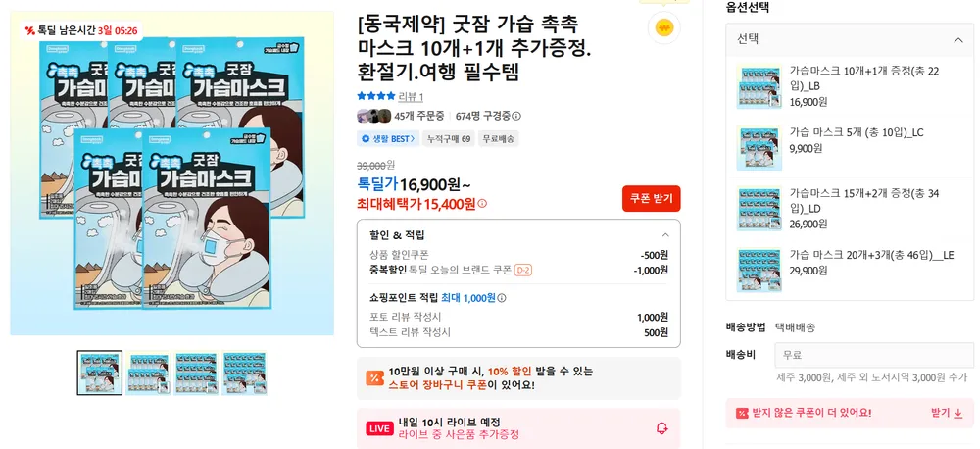
Task: Click the yellow Talk deal share icon
Action: [x=663, y=27]
